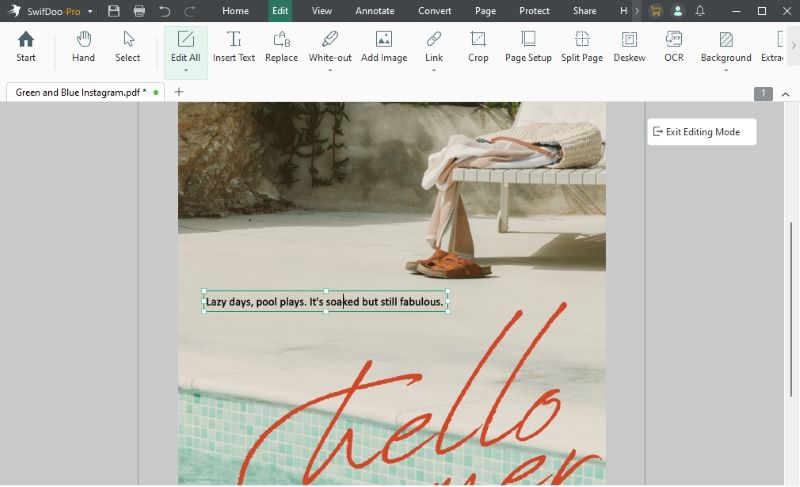Click the Split Page tool
The image size is (800, 487).
coord(582,46)
